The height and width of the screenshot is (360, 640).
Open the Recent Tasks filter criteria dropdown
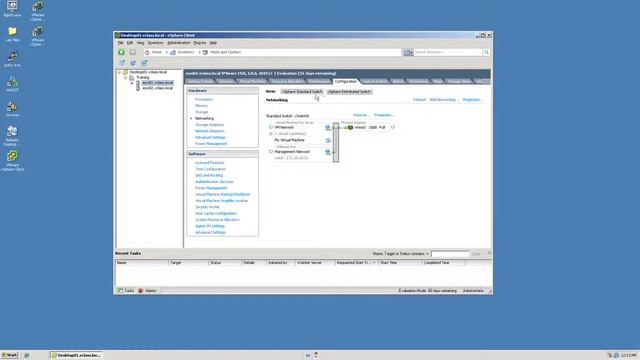click(x=427, y=254)
